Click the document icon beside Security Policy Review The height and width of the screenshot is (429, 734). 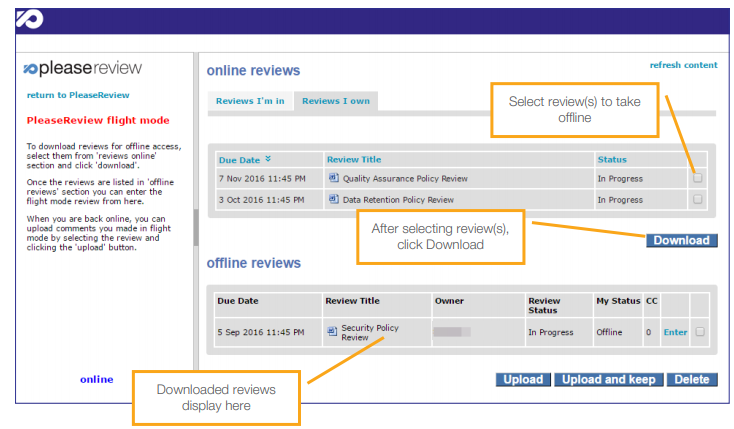332,331
